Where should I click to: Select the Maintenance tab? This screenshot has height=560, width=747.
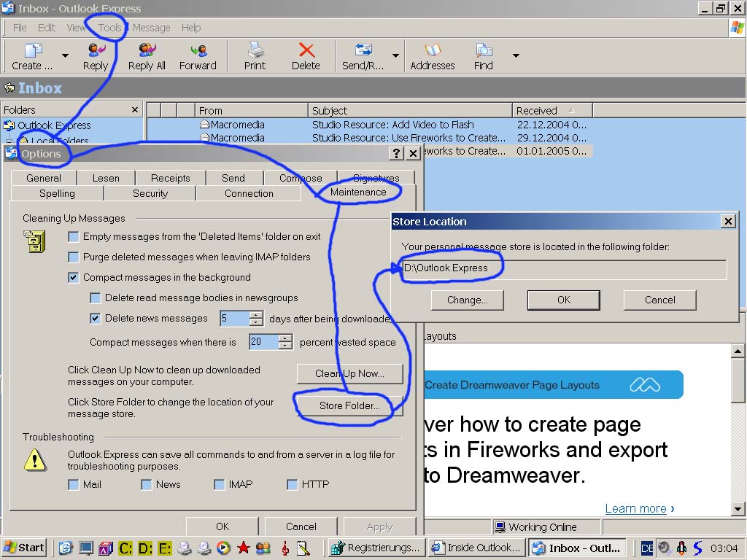358,192
